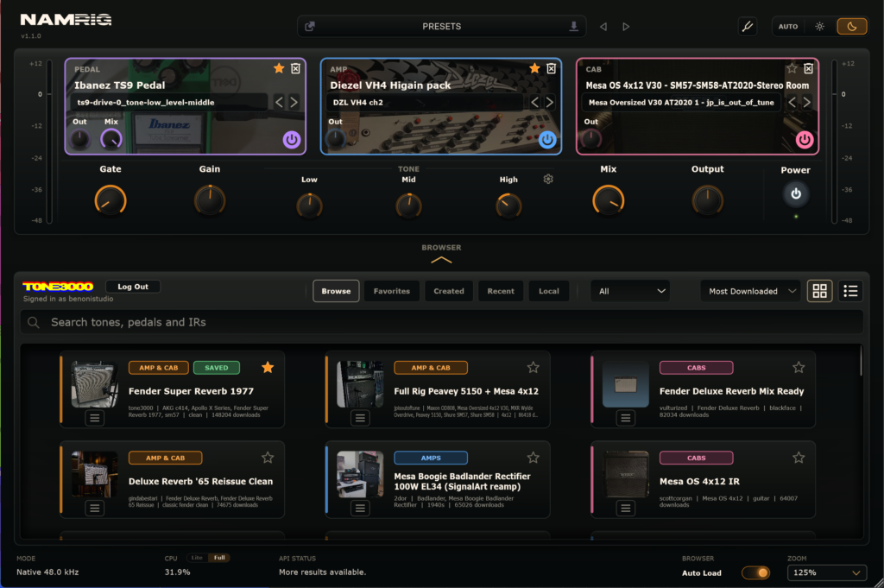Select Mesa OS 4x12 IR thumbnail
Viewport: 884px width, 588px height.
click(x=626, y=474)
